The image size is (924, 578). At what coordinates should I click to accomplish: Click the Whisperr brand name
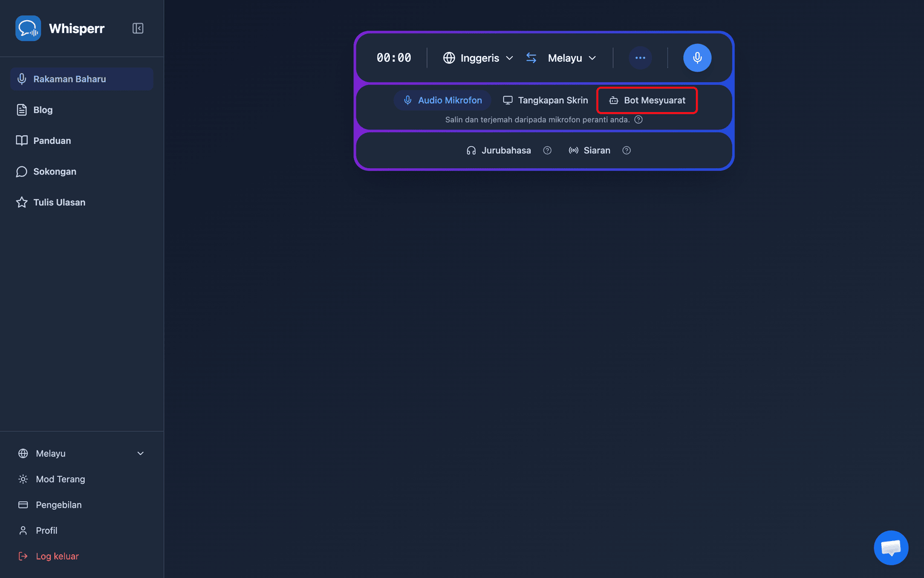[77, 28]
